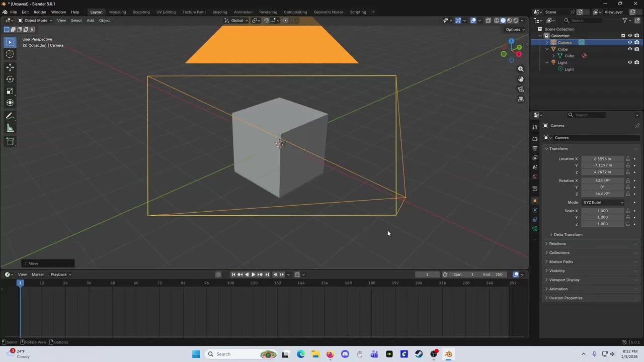
Task: Uncheck Collection exclude checkbox in outliner
Action: (623, 36)
